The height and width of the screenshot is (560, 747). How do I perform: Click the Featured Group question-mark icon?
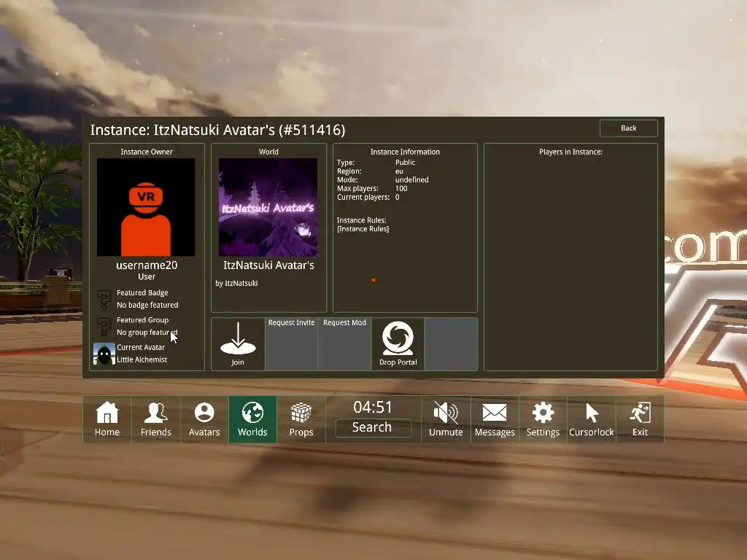(x=104, y=327)
